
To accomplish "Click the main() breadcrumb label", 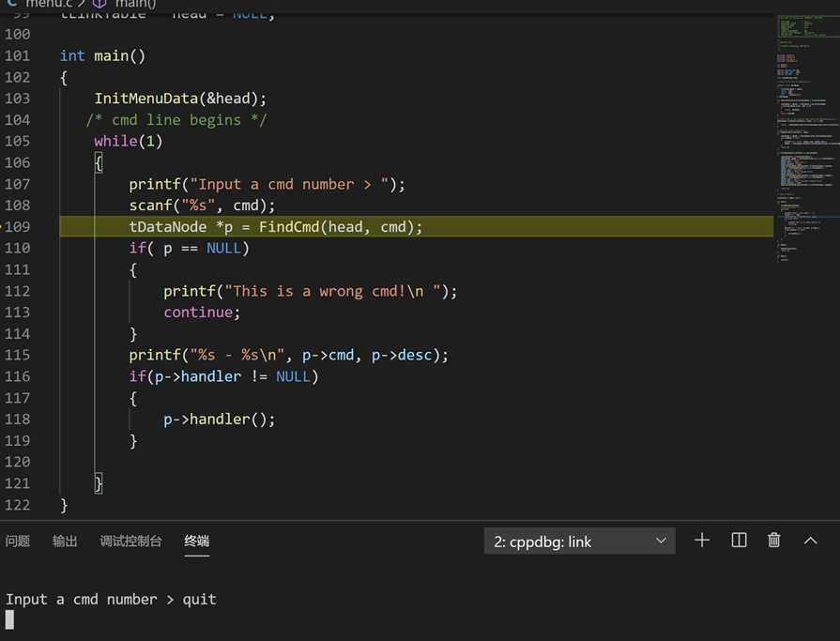I will point(135,5).
